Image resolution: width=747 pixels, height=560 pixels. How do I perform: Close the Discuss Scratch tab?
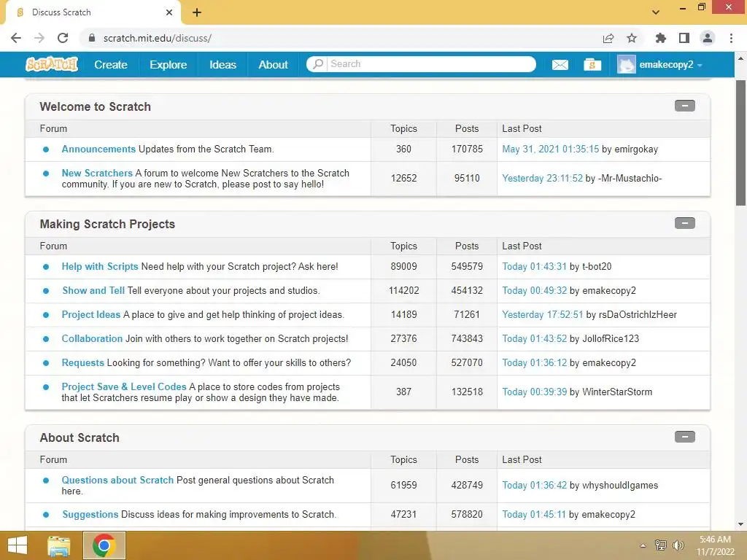(x=169, y=12)
